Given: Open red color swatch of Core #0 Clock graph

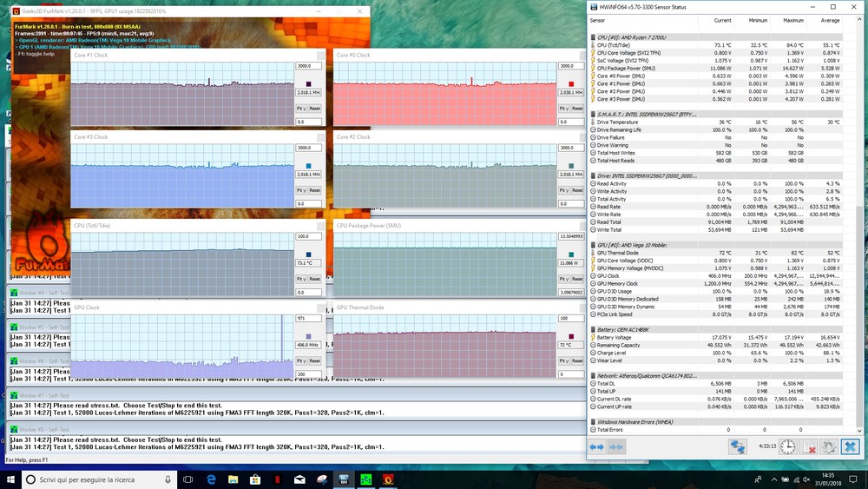Looking at the screenshot, I should (571, 84).
